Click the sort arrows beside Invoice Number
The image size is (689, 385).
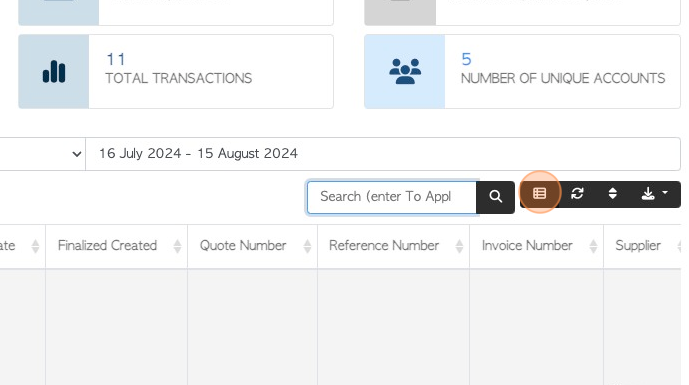(593, 247)
